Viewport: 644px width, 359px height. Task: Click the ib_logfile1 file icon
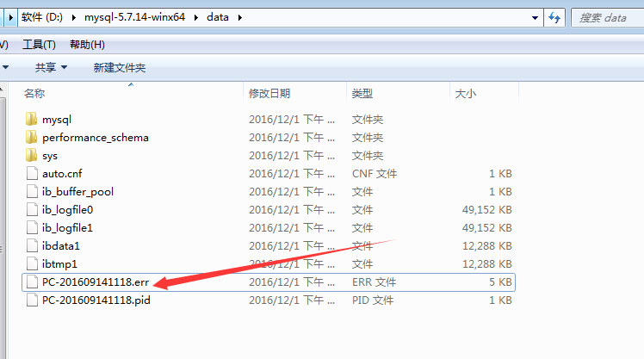tap(32, 227)
